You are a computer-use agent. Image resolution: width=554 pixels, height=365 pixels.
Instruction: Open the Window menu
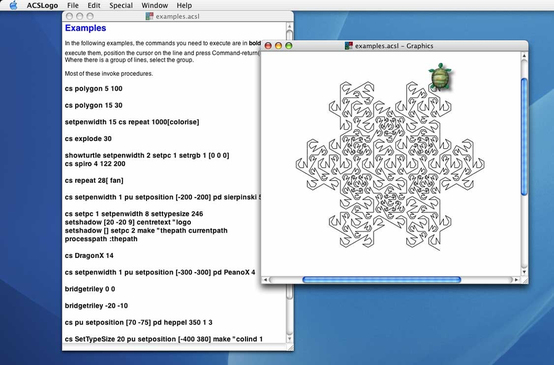[155, 5]
